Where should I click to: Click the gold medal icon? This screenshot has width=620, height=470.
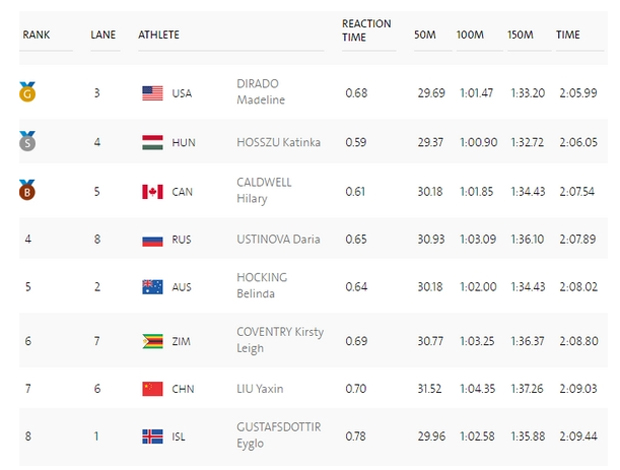(x=26, y=93)
